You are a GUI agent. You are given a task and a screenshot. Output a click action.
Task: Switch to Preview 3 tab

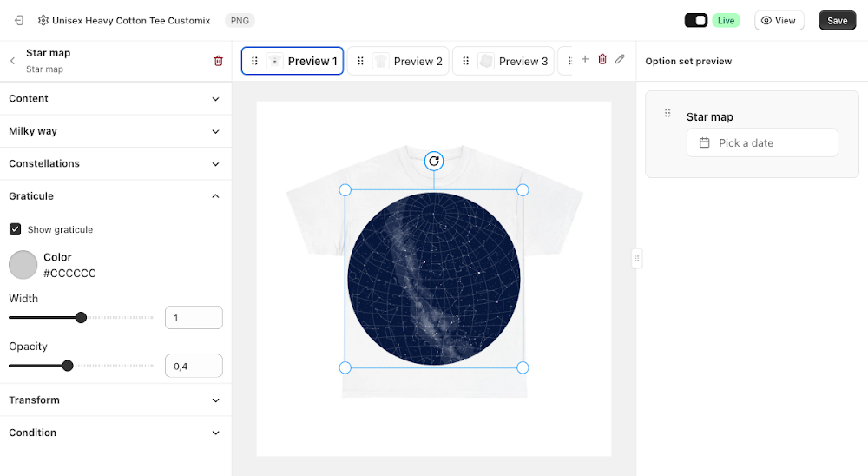tap(503, 61)
